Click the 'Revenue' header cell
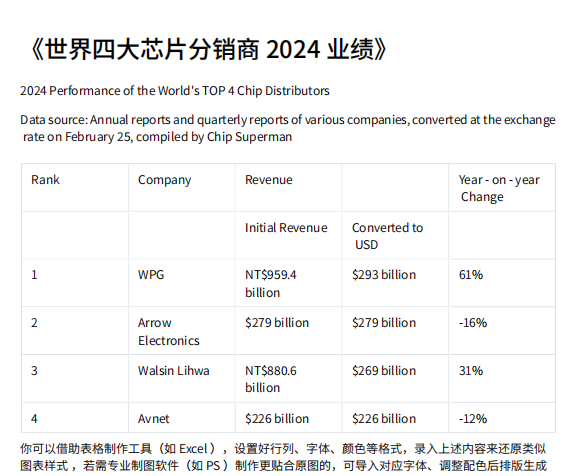The image size is (576, 476). click(289, 187)
